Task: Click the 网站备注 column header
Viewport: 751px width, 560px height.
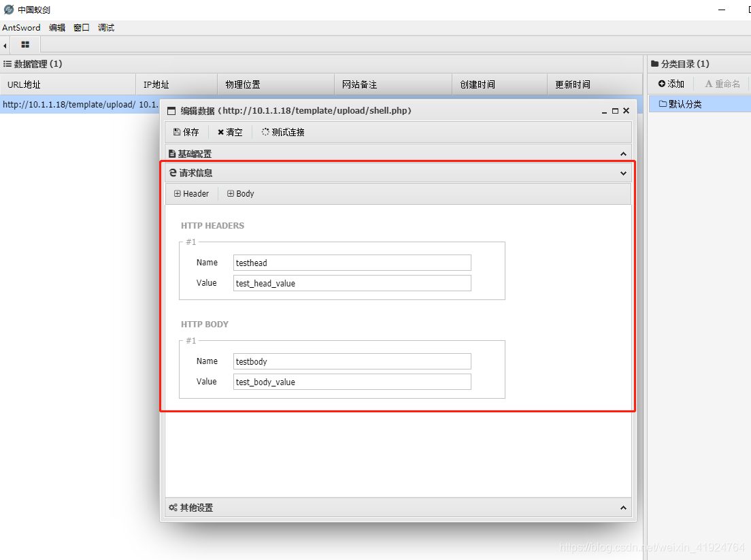Action: point(393,84)
